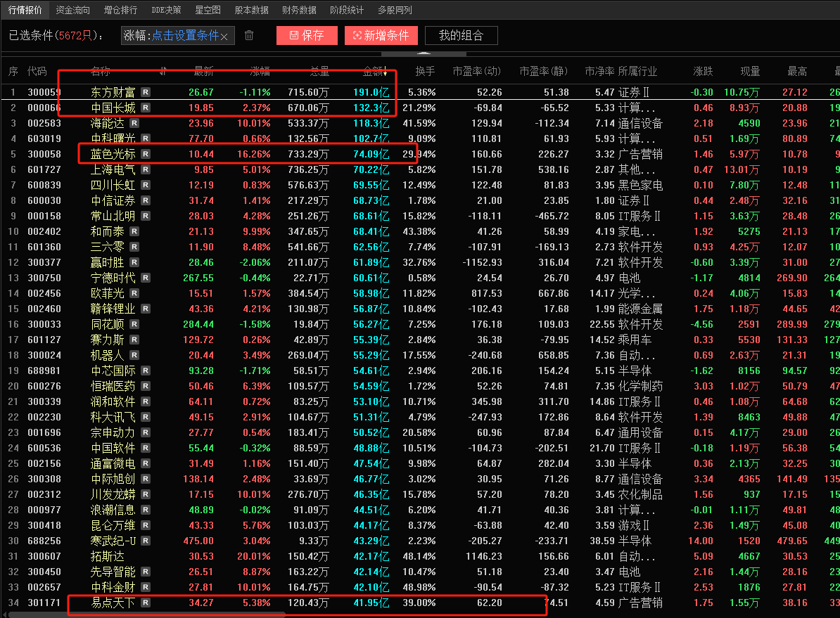Sort by the 所属行业 column header
840x618 pixels.
point(637,71)
